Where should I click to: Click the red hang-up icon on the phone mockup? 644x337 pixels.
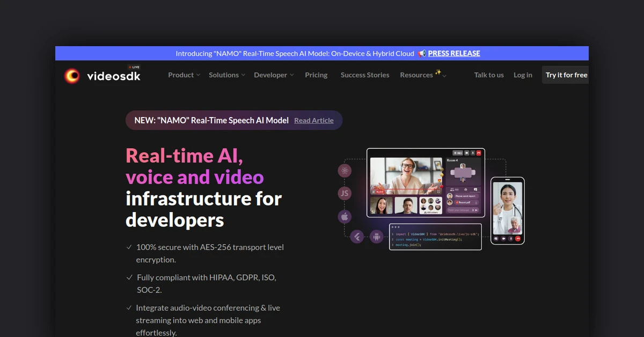coord(518,238)
